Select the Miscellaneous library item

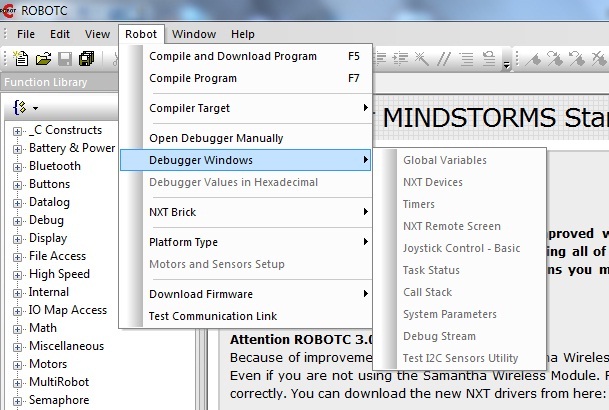66,346
